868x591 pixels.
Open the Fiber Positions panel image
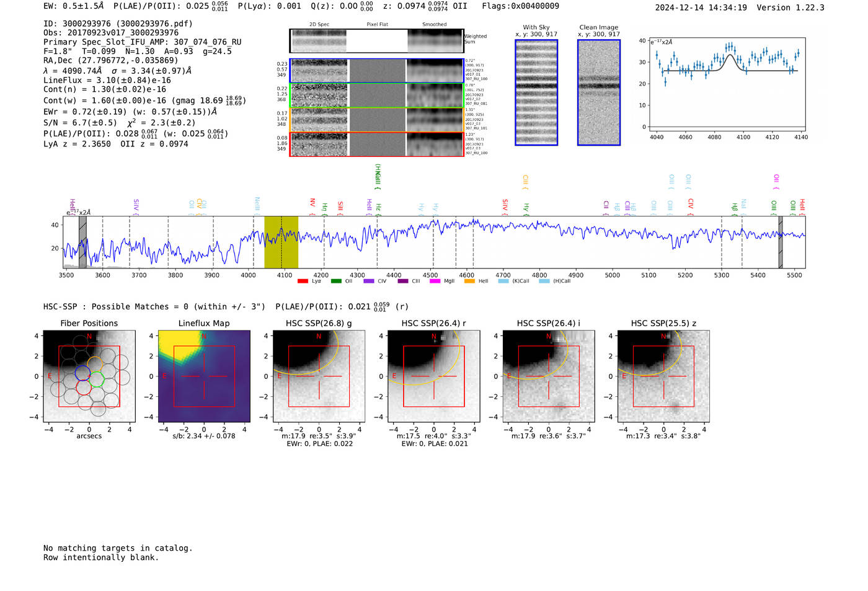tap(89, 376)
